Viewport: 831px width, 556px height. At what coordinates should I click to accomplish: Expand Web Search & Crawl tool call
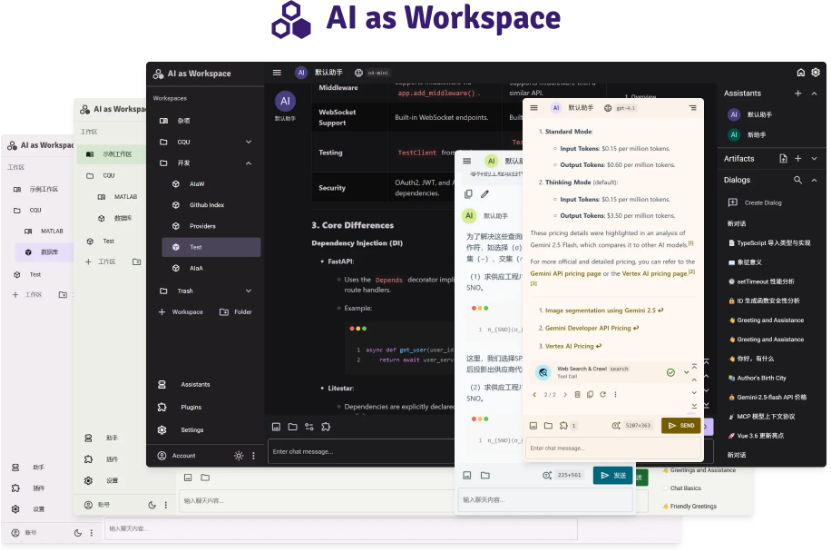tap(686, 373)
